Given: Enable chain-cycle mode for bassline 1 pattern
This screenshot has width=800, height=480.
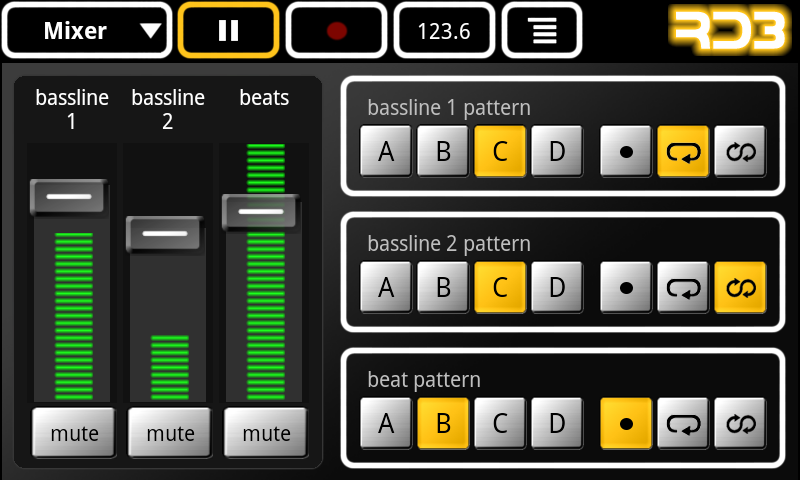Looking at the screenshot, I should (740, 151).
